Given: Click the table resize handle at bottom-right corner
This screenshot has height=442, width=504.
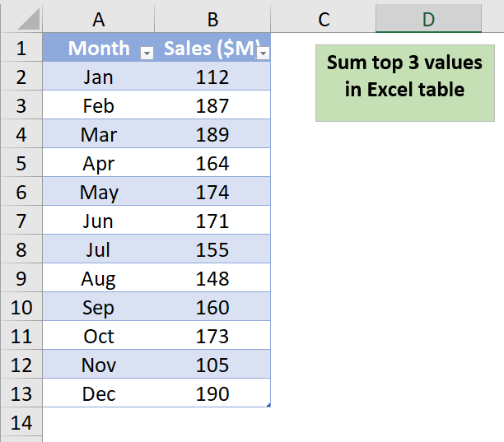Looking at the screenshot, I should (268, 406).
